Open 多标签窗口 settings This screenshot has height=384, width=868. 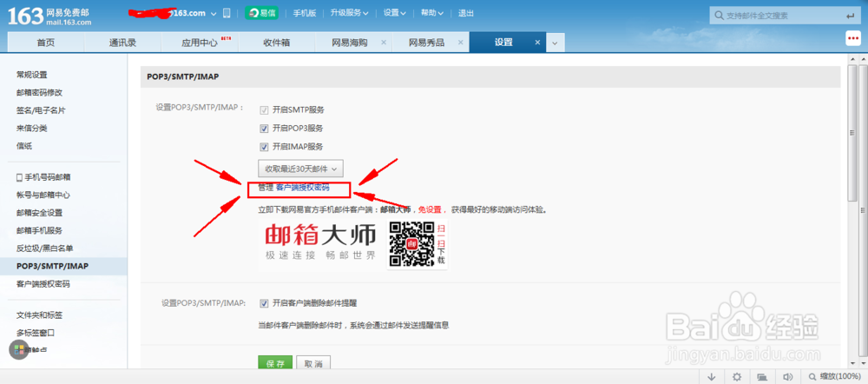click(x=36, y=333)
